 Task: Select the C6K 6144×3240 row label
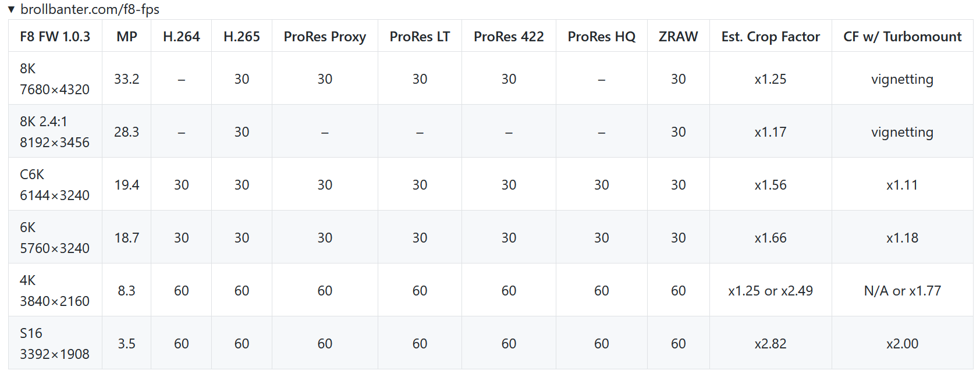55,185
